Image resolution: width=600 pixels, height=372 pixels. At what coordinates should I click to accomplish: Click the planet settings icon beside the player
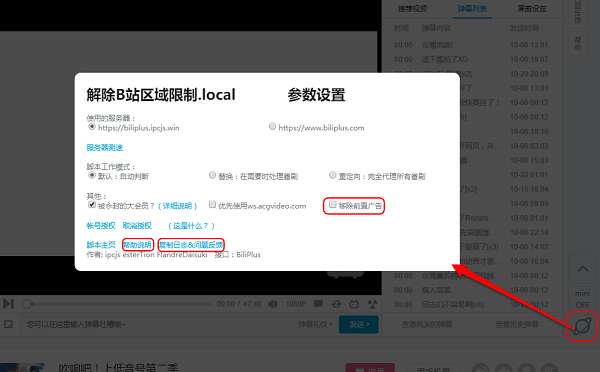click(583, 326)
